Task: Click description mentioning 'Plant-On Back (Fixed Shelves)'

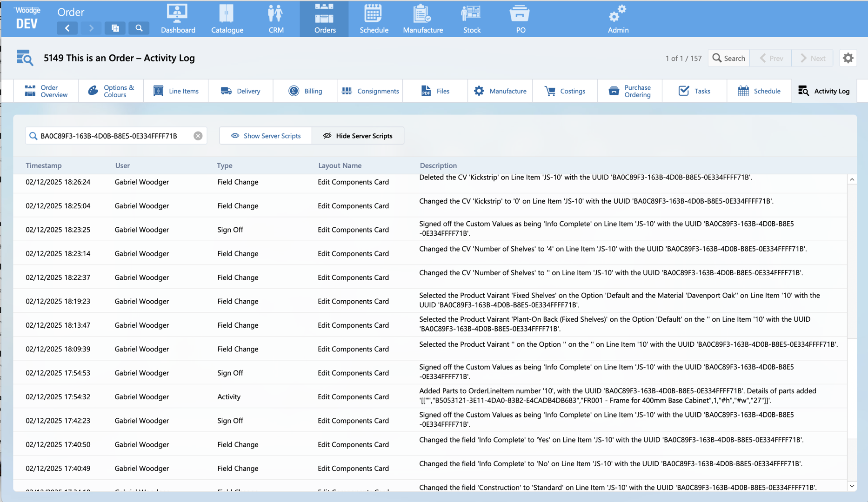Action: tap(614, 324)
